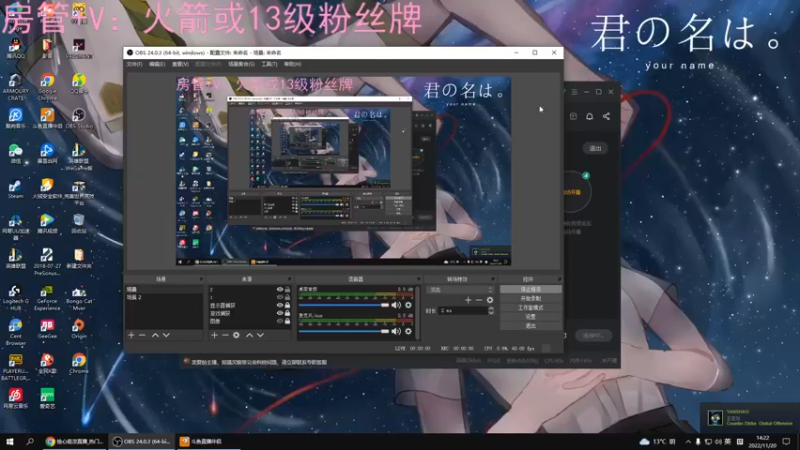Add a new scene with plus icon

point(131,335)
